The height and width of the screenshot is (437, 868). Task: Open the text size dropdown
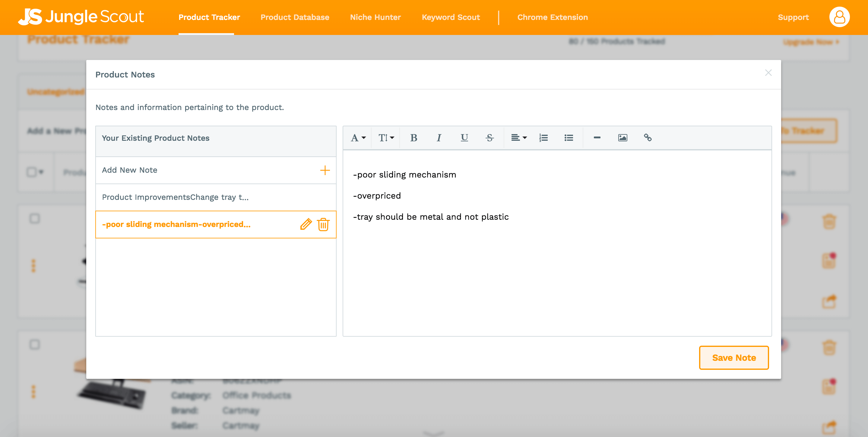[386, 138]
